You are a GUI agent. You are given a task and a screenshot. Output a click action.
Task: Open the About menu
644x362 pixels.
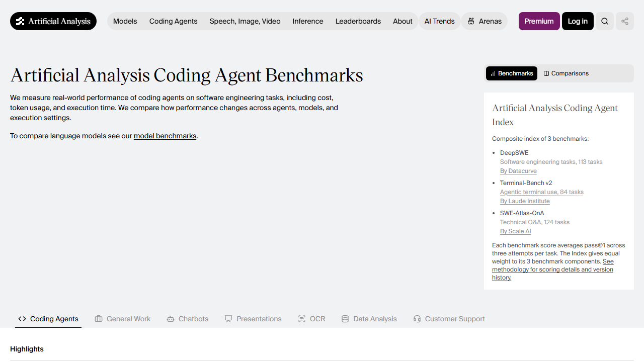pos(403,21)
